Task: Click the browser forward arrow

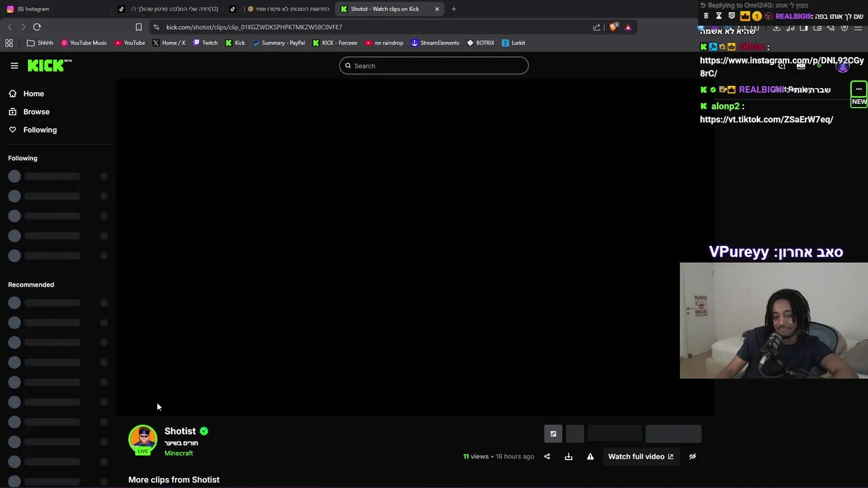Action: tap(22, 27)
